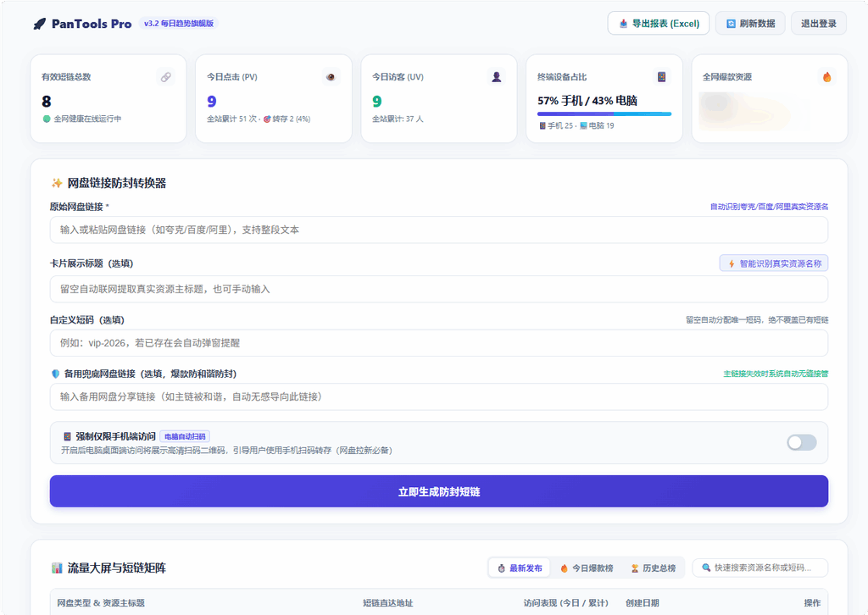Click the 操作 column header
868x615 pixels.
[x=812, y=603]
